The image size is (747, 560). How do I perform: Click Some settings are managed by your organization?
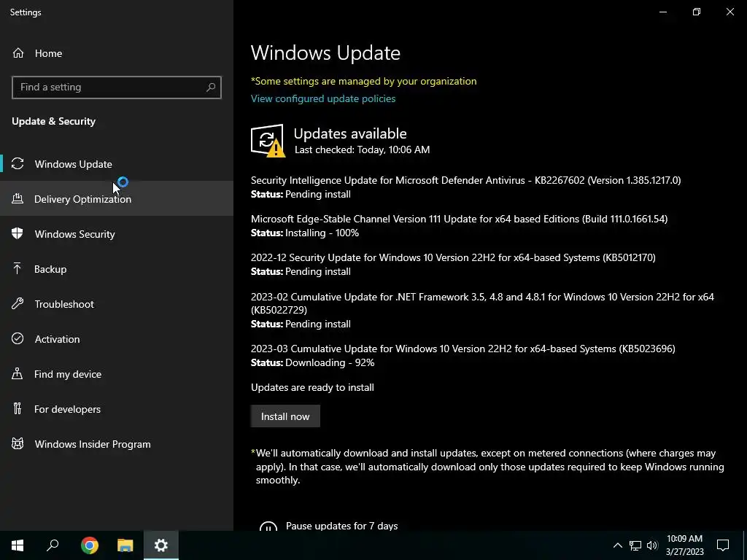(x=363, y=81)
